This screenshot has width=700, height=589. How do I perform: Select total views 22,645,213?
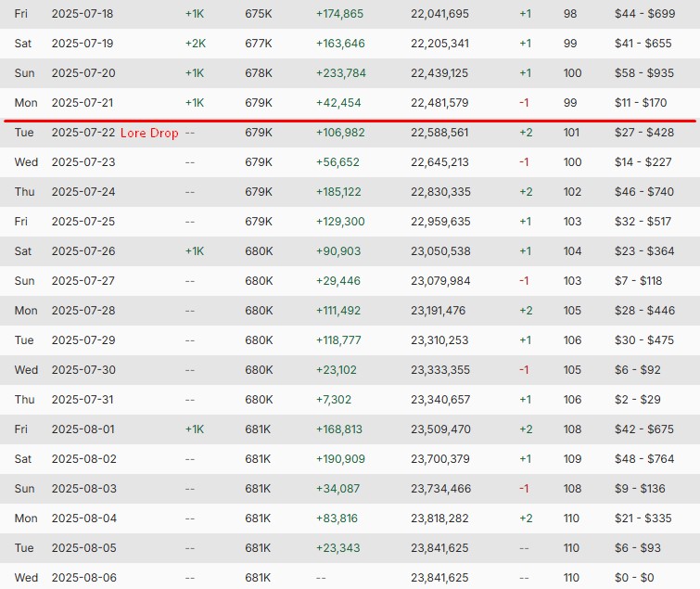click(x=439, y=162)
